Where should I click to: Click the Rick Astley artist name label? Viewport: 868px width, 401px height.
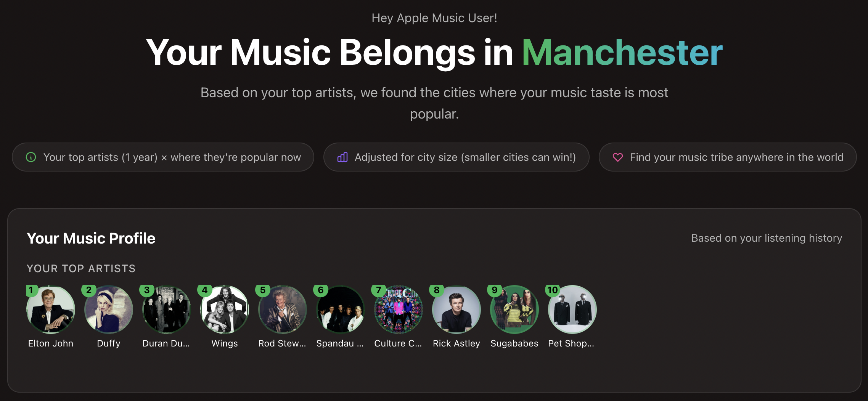456,343
